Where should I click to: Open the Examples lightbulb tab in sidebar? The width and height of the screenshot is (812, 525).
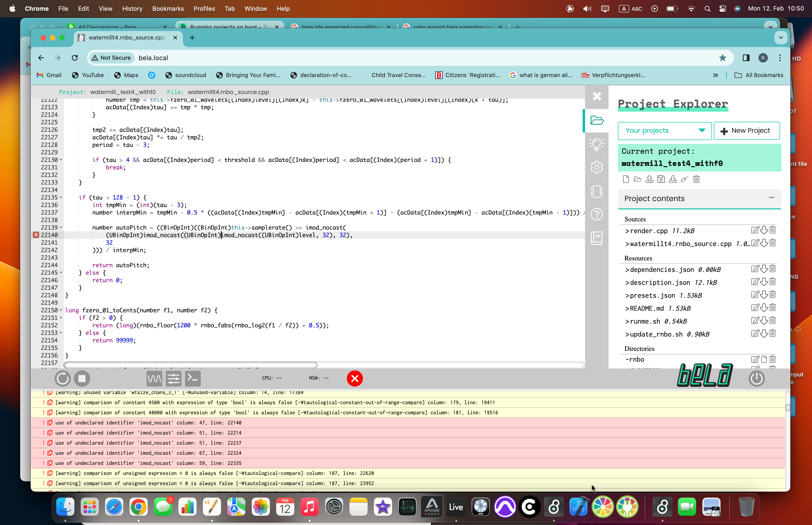click(x=596, y=144)
